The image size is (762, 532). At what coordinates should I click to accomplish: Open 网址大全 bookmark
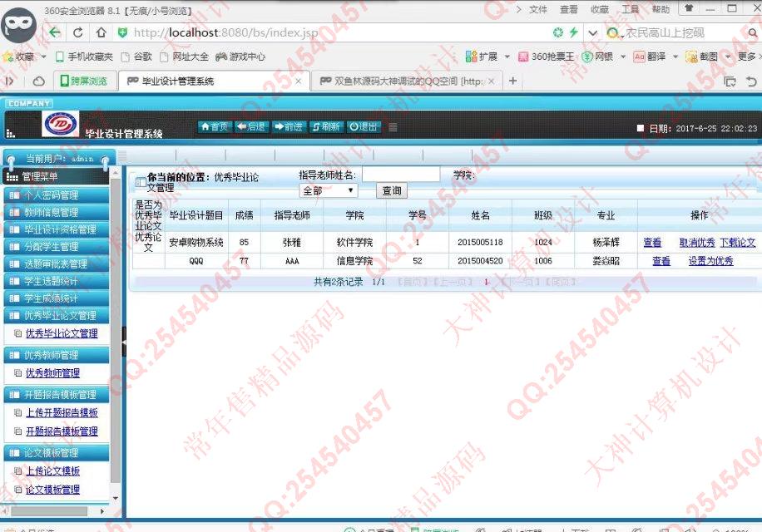185,57
